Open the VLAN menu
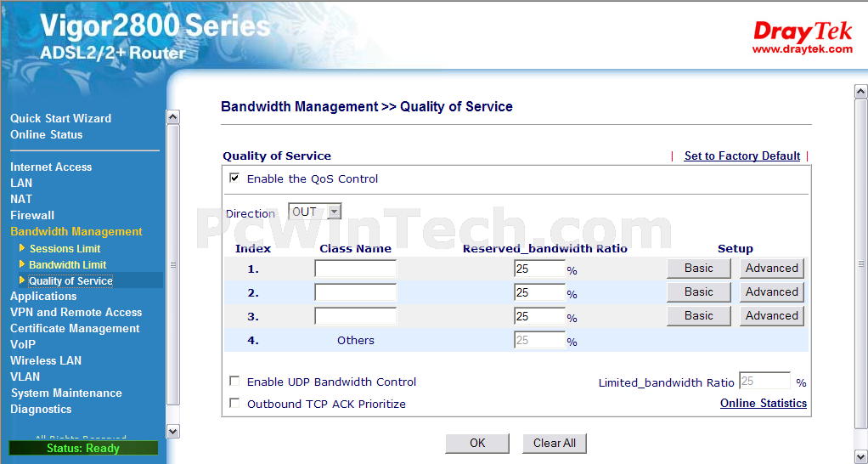This screenshot has width=868, height=464. 25,376
